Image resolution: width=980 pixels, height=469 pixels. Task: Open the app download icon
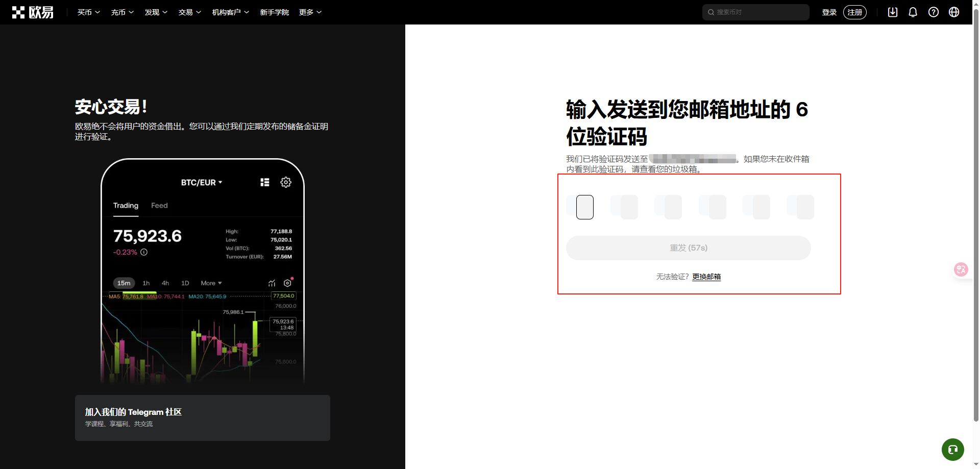tap(892, 12)
